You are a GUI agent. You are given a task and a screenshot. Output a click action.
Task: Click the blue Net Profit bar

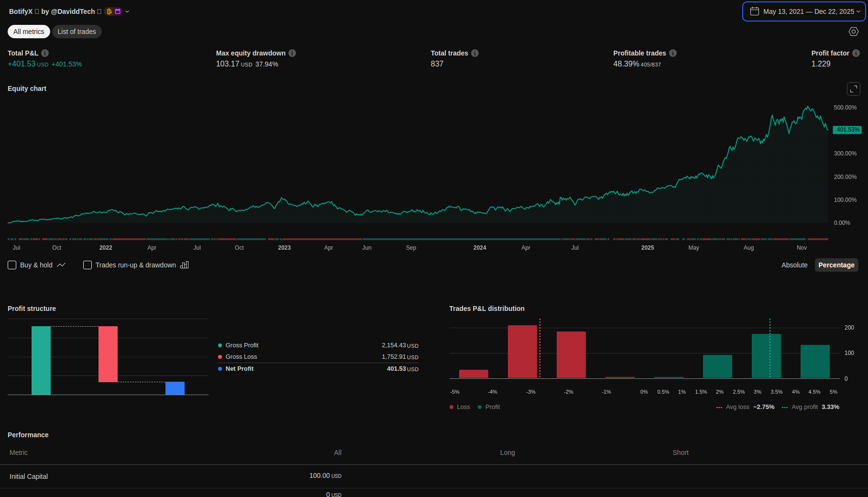175,388
